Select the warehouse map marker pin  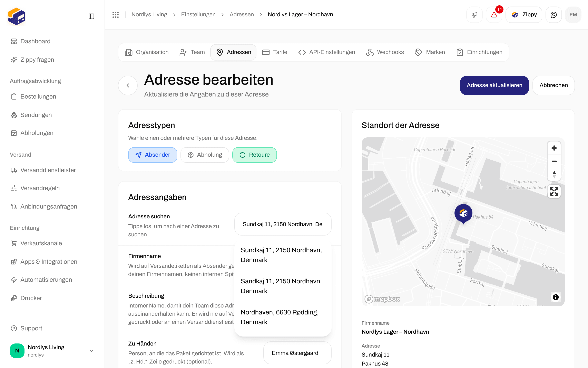tap(463, 214)
